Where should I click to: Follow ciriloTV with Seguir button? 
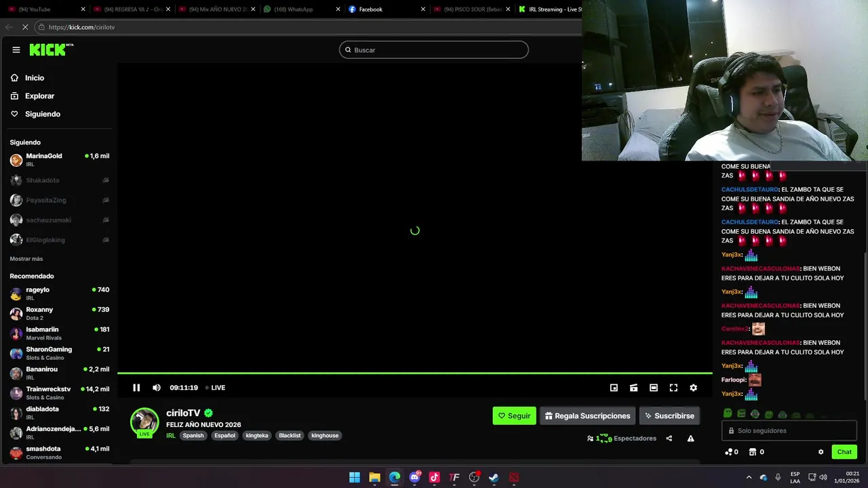tap(514, 415)
